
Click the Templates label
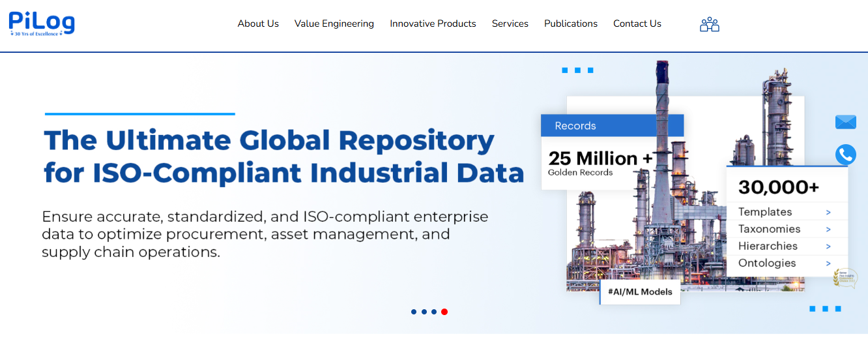coord(765,212)
